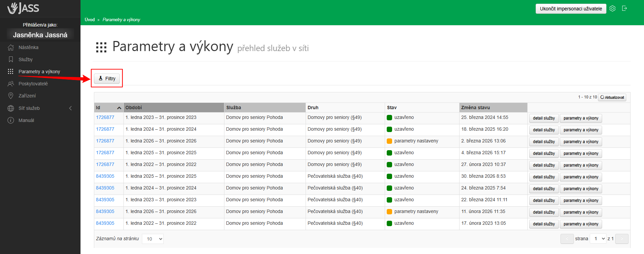Open Poskytovatelé in sidebar

(33, 84)
